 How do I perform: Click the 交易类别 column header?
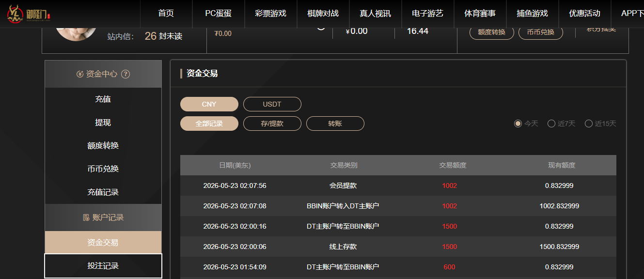(344, 165)
